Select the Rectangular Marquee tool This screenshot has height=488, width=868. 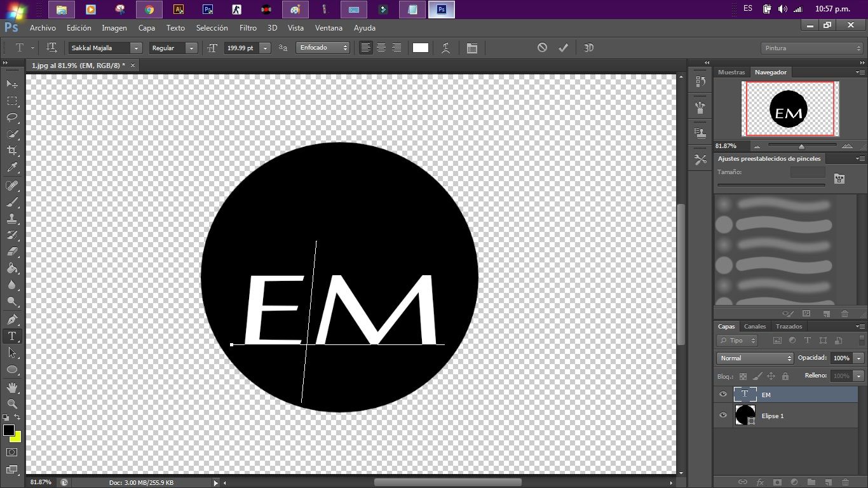click(x=12, y=101)
